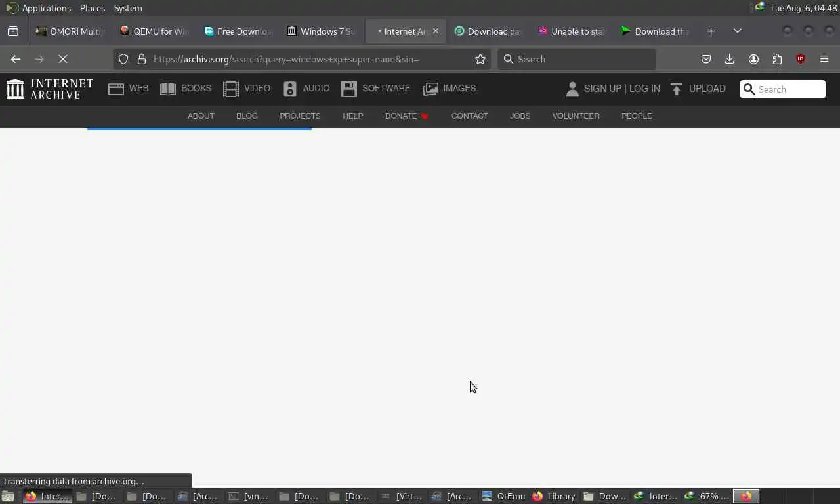The image size is (840, 504).
Task: Switch to the Download the tab
Action: click(x=655, y=31)
